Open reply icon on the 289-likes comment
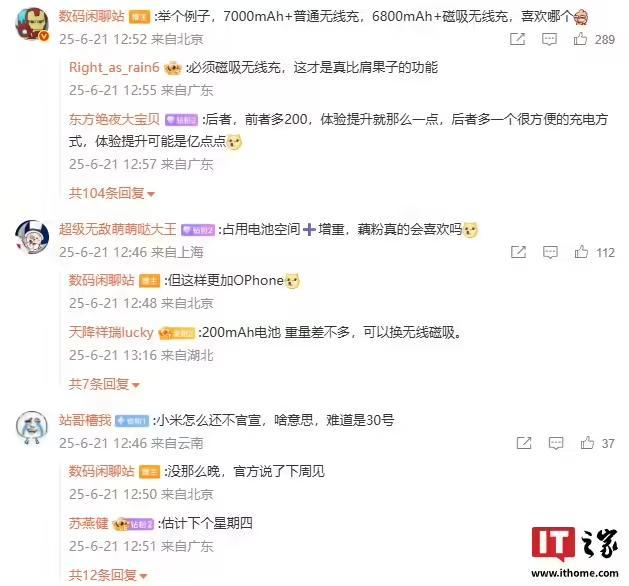Viewport: 629px width, 586px height. (x=549, y=39)
